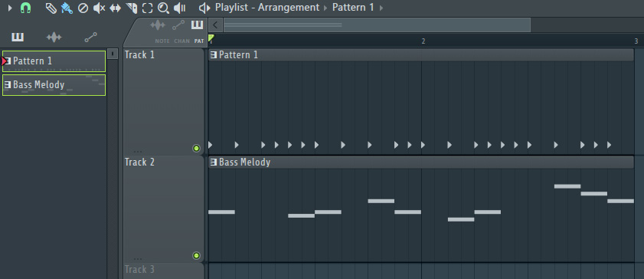Select the Slip tool

pos(116,8)
